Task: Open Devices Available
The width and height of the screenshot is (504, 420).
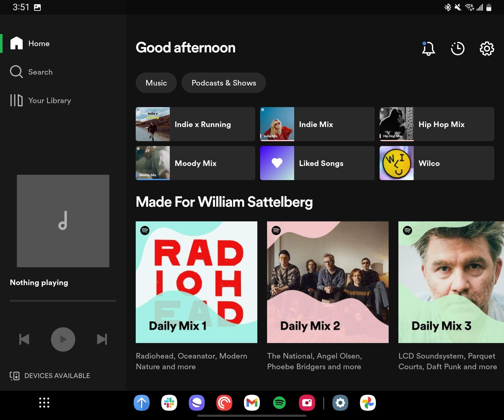Action: 50,375
